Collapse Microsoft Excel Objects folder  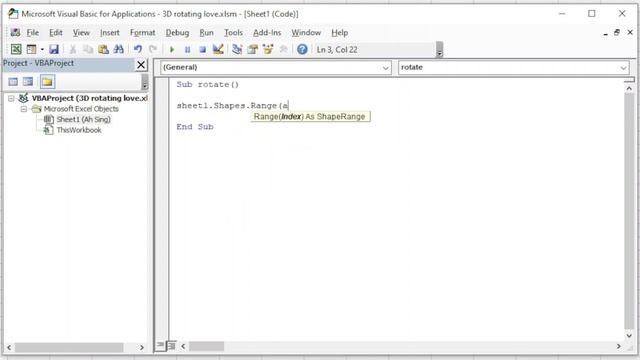coord(24,109)
